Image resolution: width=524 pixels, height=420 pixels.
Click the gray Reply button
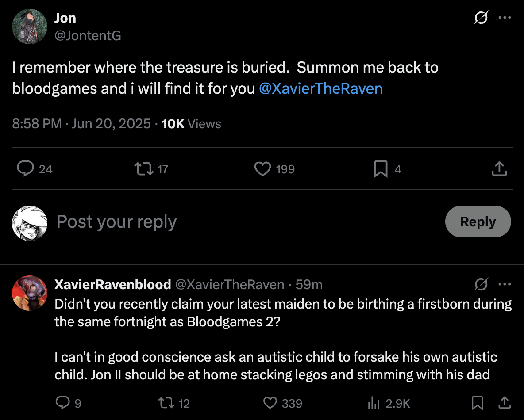[x=478, y=221]
